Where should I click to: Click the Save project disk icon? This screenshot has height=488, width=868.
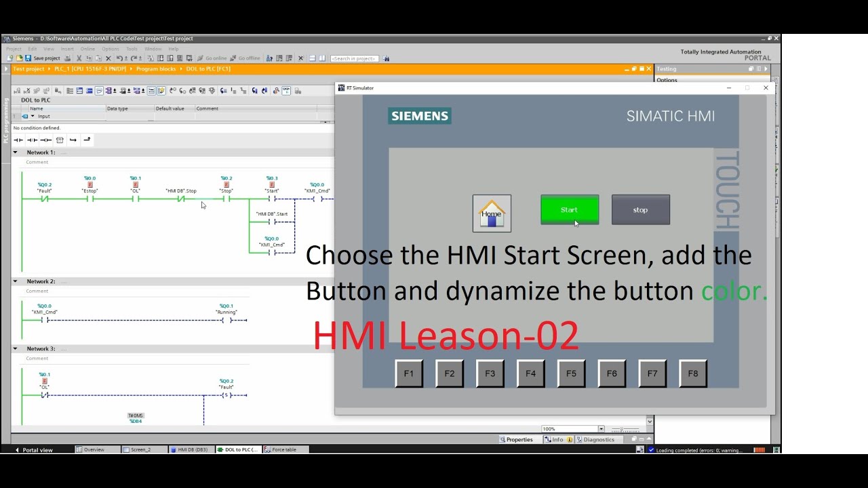pos(28,58)
